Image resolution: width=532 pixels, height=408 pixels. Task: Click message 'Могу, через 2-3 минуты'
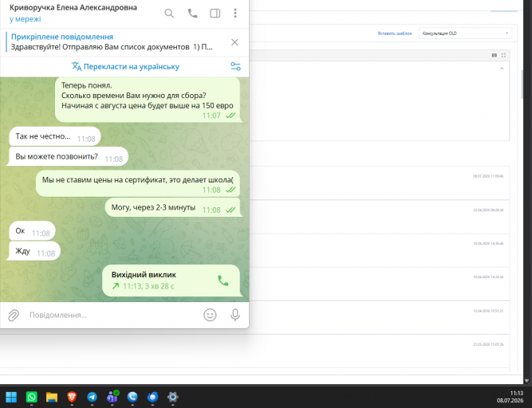(173, 207)
